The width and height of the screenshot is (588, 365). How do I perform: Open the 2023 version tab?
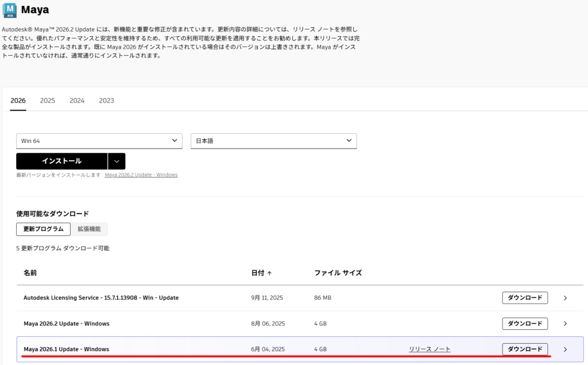106,100
